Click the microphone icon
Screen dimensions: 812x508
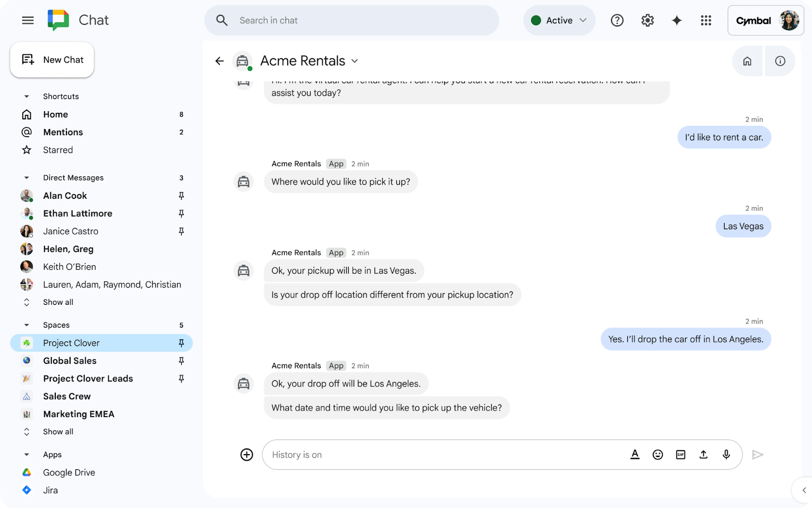[x=726, y=455]
